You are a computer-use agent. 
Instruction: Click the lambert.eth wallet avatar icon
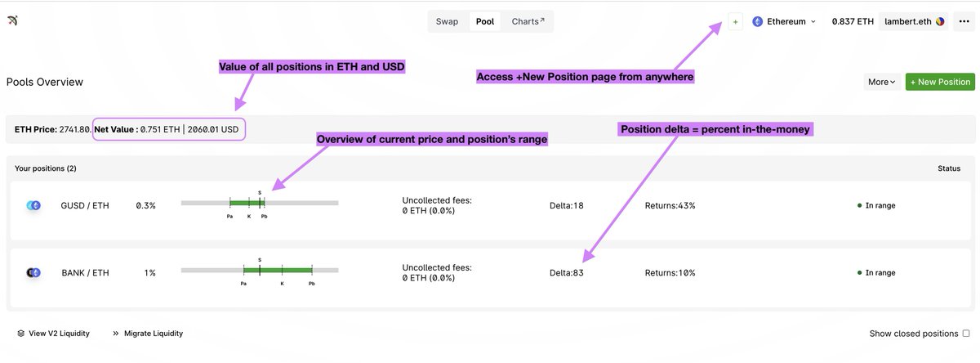click(x=939, y=22)
